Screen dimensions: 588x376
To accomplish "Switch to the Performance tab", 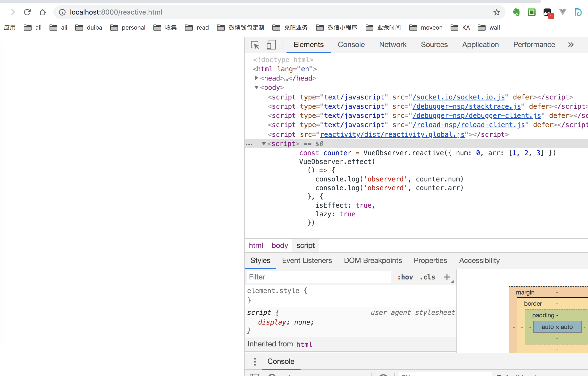I will click(534, 45).
